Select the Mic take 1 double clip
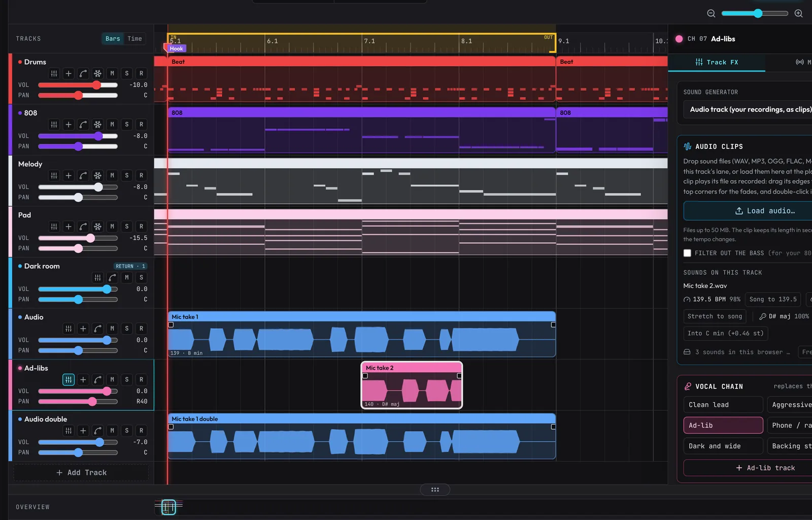The image size is (812, 520). pyautogui.click(x=362, y=436)
